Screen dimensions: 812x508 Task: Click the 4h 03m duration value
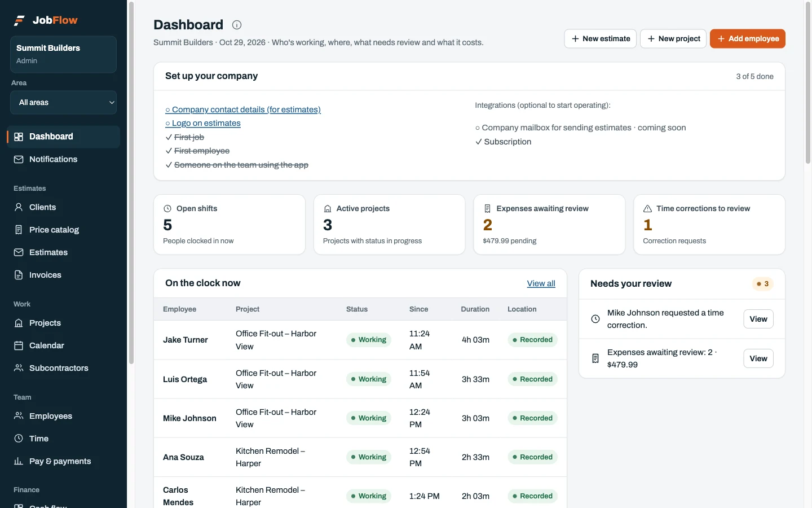(x=475, y=340)
